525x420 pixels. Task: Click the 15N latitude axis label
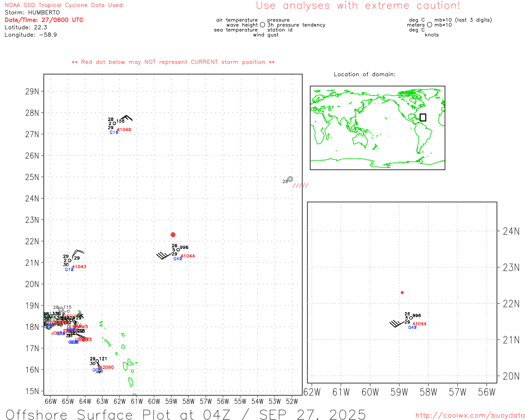coord(32,391)
